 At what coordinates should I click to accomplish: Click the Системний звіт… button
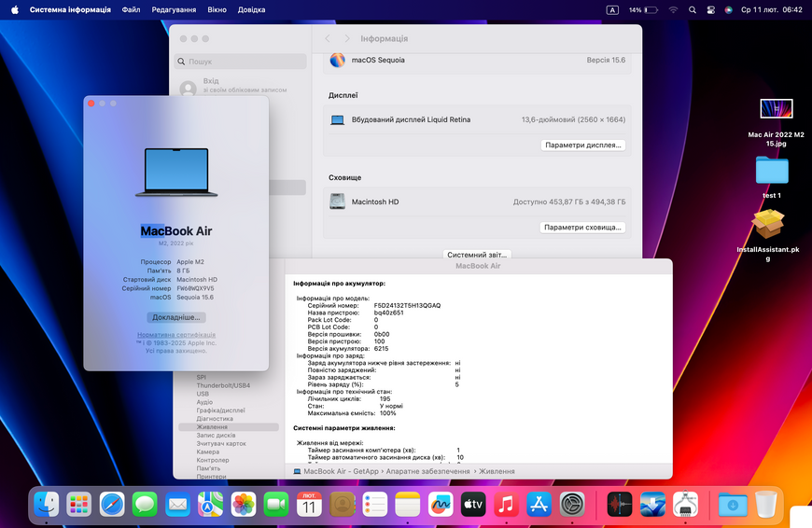[x=476, y=254]
